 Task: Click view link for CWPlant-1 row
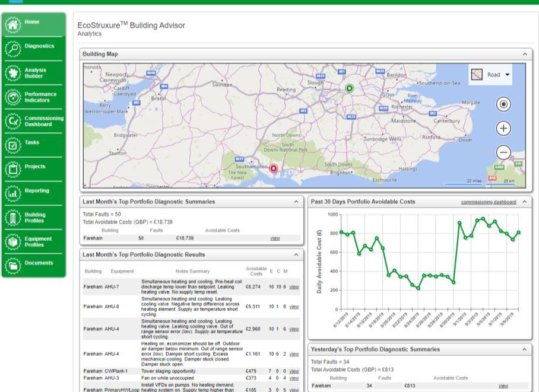coord(294,371)
